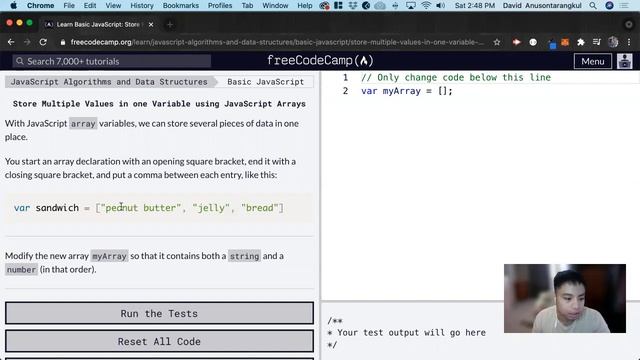Click the highlighted myArray code word
This screenshot has width=640, height=360.
point(109,256)
